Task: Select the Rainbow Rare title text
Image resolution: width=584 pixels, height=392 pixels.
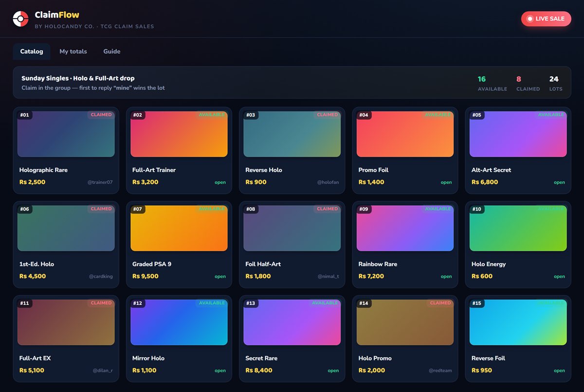Action: [x=378, y=264]
